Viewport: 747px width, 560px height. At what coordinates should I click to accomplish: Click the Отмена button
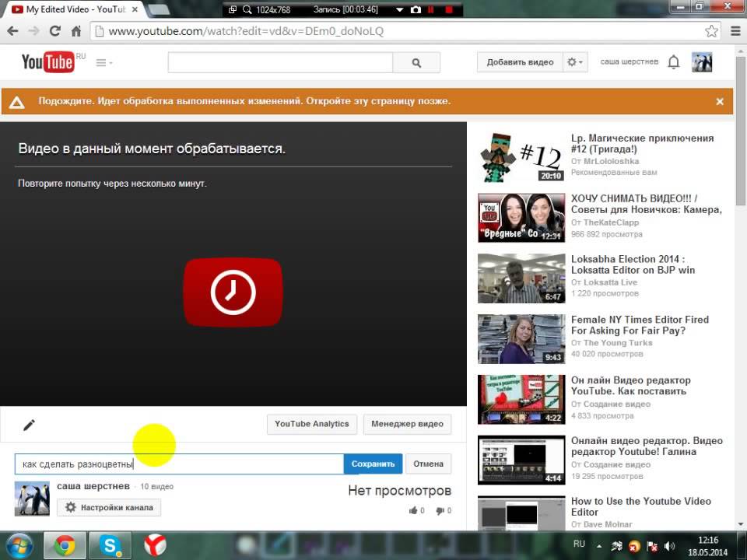tap(428, 464)
